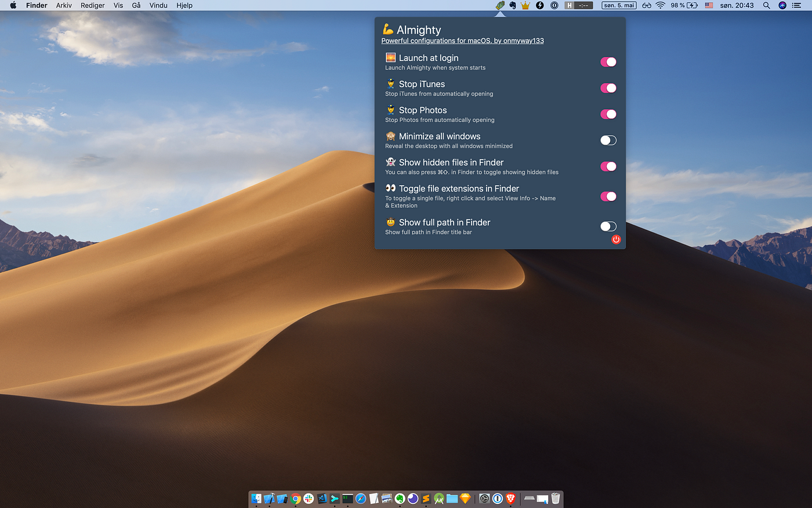Click the red power quit button in Almighty
The image size is (812, 508).
point(616,239)
